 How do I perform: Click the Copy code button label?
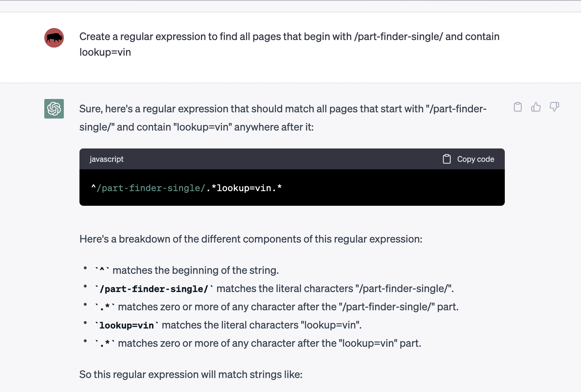point(475,159)
